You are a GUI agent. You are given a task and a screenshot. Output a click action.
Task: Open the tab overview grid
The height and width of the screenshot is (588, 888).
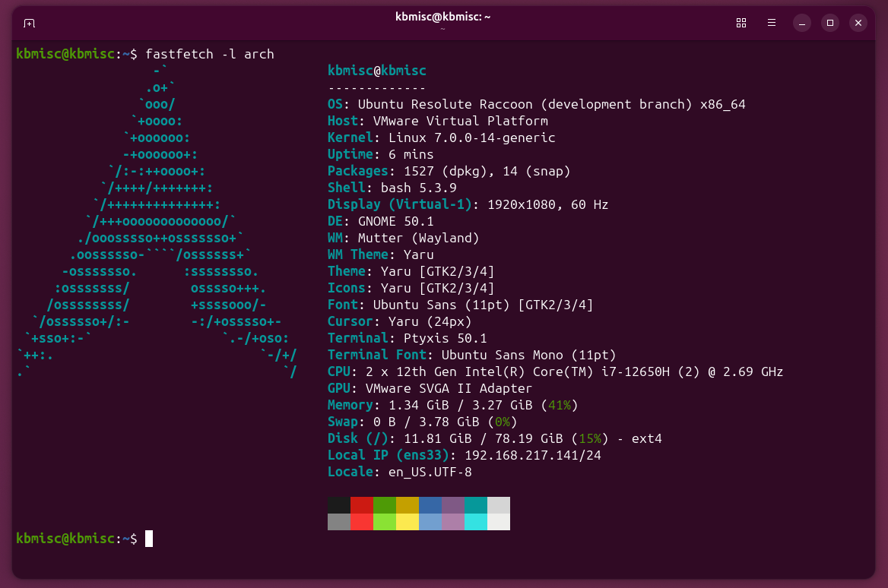pyautogui.click(x=741, y=23)
